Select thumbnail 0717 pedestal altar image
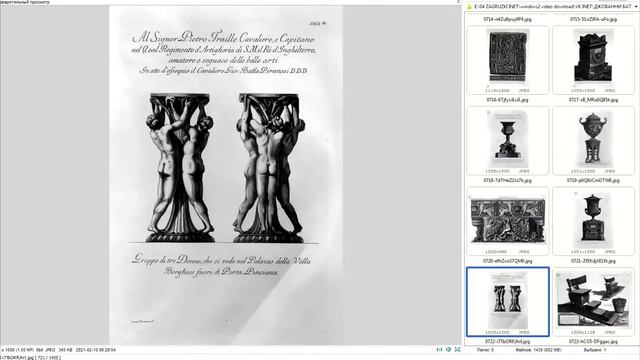 coord(593,60)
